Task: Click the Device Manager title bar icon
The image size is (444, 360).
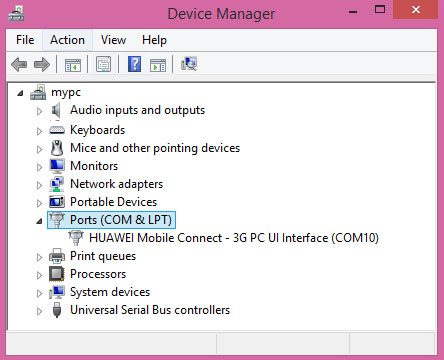Action: (x=16, y=14)
